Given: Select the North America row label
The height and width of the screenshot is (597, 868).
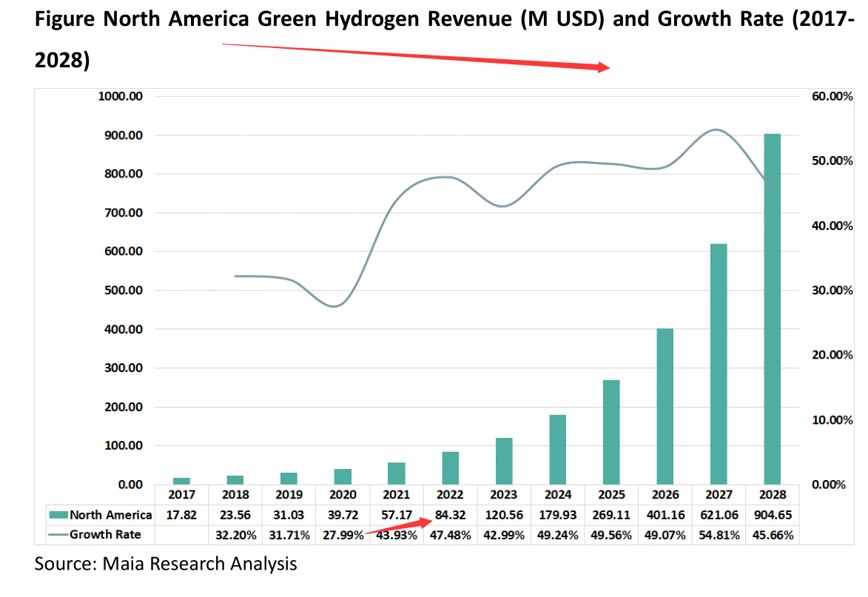Looking at the screenshot, I should (x=110, y=515).
